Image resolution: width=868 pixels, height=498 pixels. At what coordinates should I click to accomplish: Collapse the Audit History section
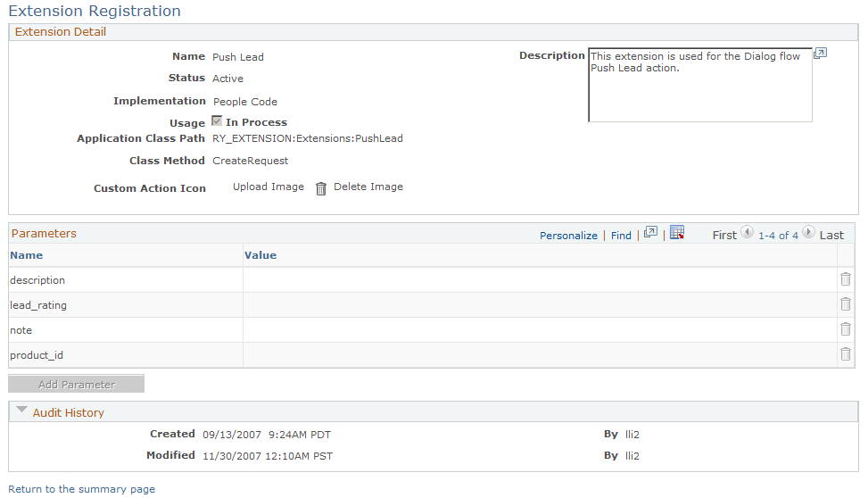21,411
